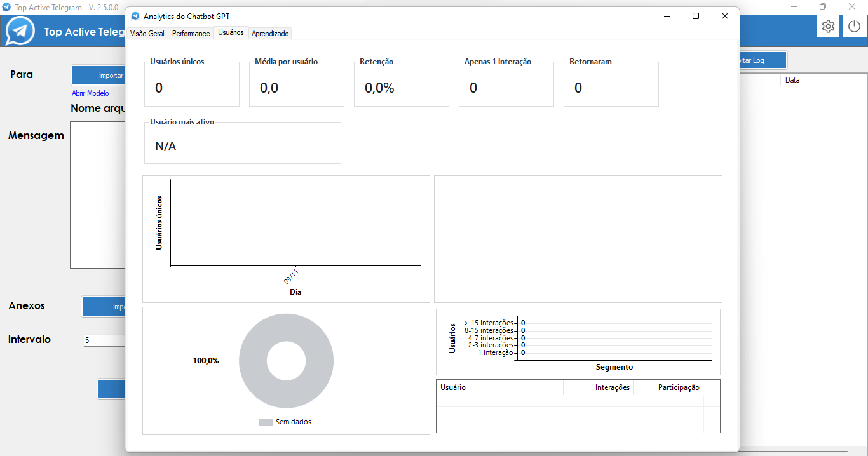Click the Importar button next to Anexos
The height and width of the screenshot is (456, 868).
coord(104,307)
